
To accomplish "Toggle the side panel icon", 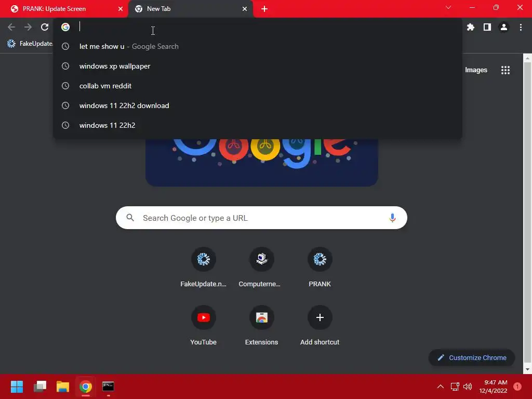I will point(487,27).
